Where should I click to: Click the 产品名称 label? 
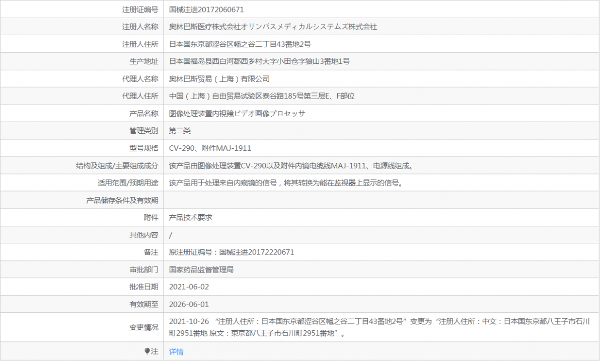[x=144, y=114]
